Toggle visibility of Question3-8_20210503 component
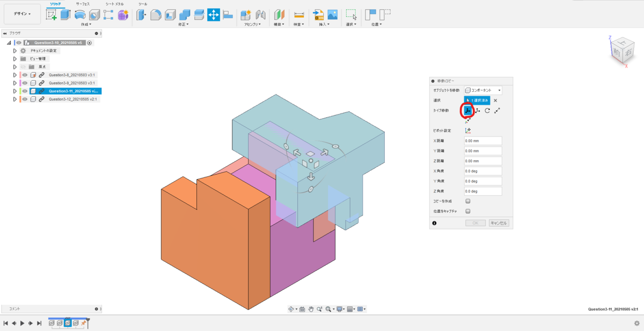This screenshot has width=644, height=331. [25, 75]
